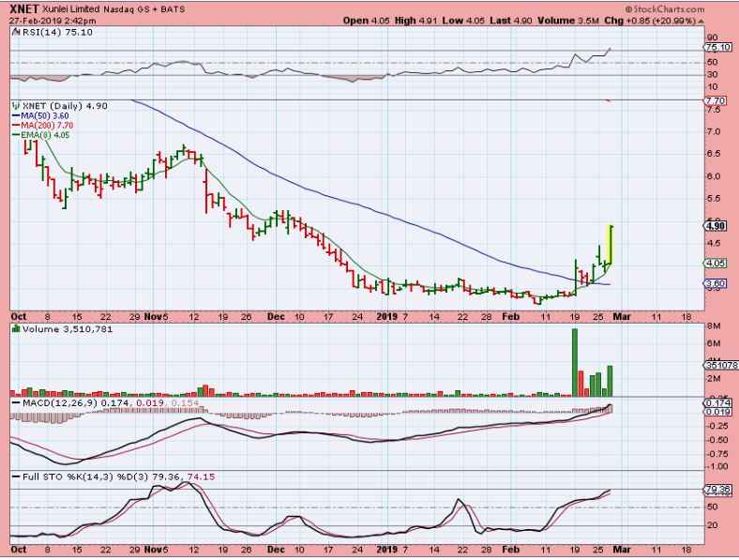Click the 74.15 %D value in STO label

point(201,477)
